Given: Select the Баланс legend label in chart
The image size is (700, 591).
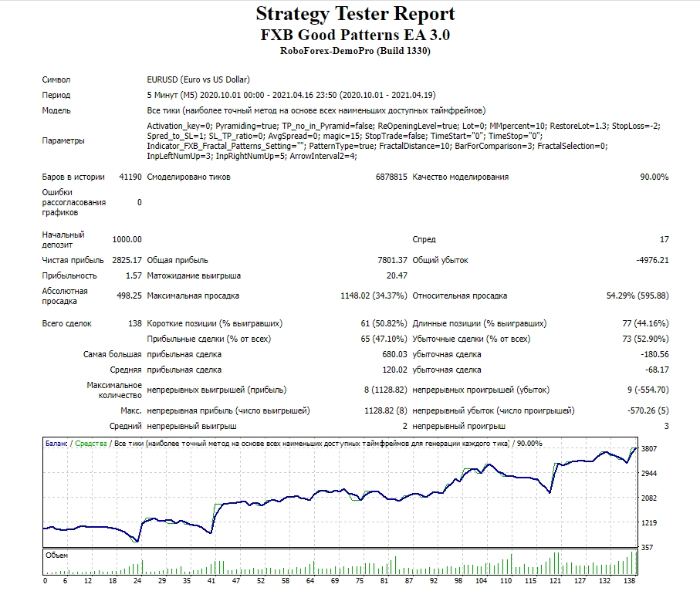Looking at the screenshot, I should click(56, 443).
